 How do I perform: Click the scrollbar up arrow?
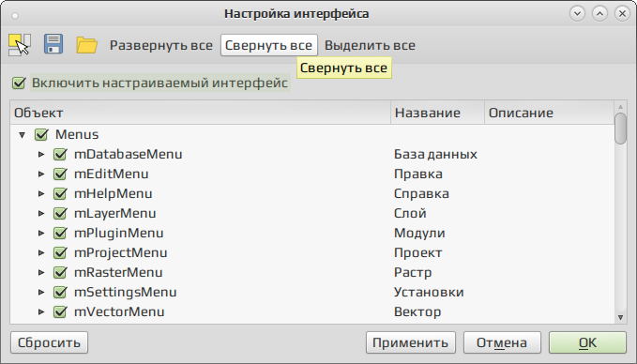620,106
